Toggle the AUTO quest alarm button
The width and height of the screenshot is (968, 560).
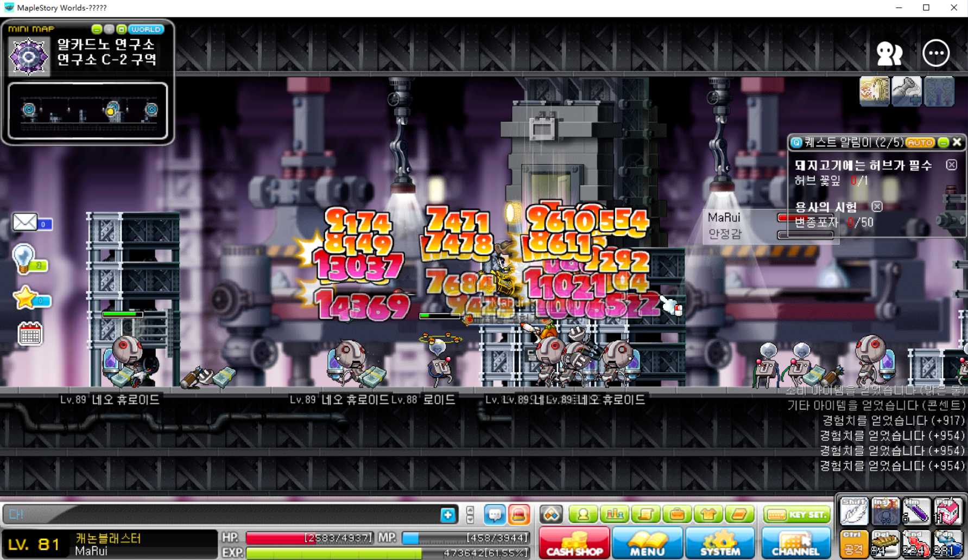point(920,142)
